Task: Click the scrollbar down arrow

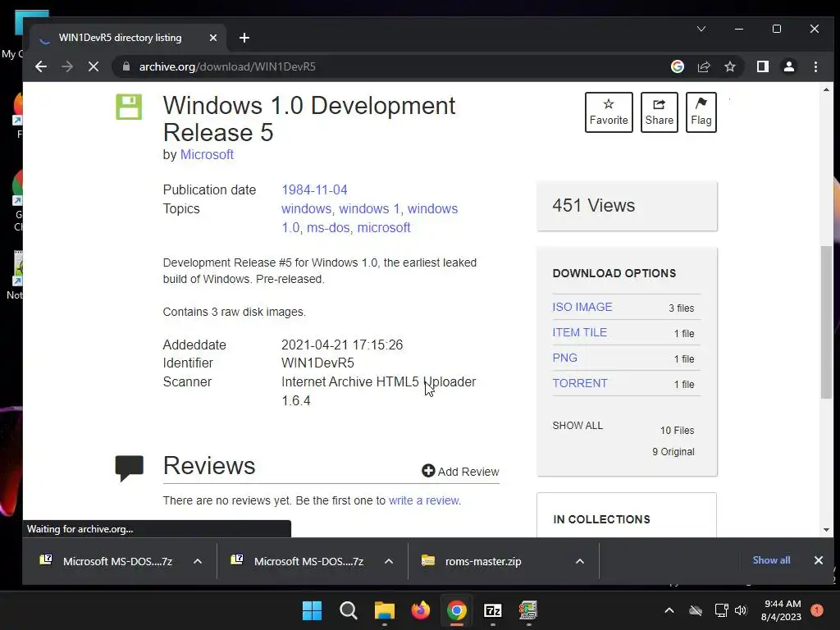Action: click(826, 530)
